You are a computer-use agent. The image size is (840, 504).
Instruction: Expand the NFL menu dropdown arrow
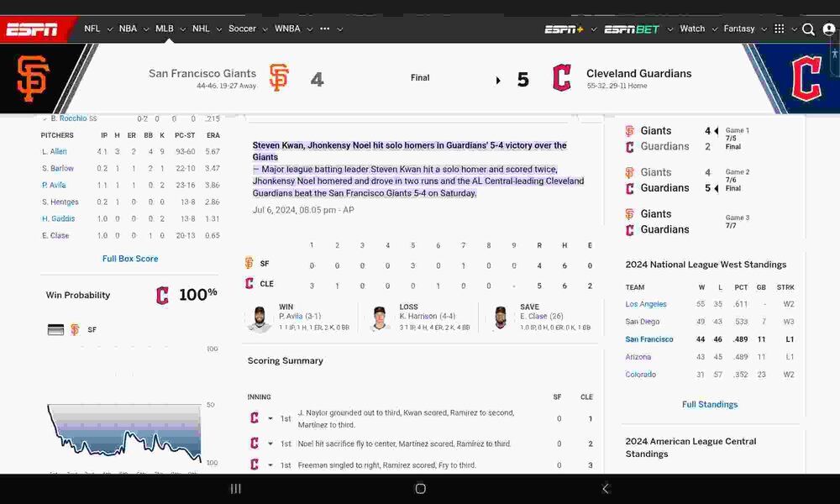coord(110,29)
